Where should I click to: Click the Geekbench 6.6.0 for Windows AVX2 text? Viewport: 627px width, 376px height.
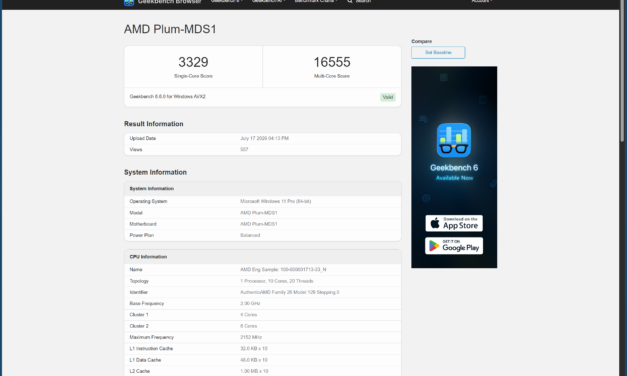click(168, 96)
